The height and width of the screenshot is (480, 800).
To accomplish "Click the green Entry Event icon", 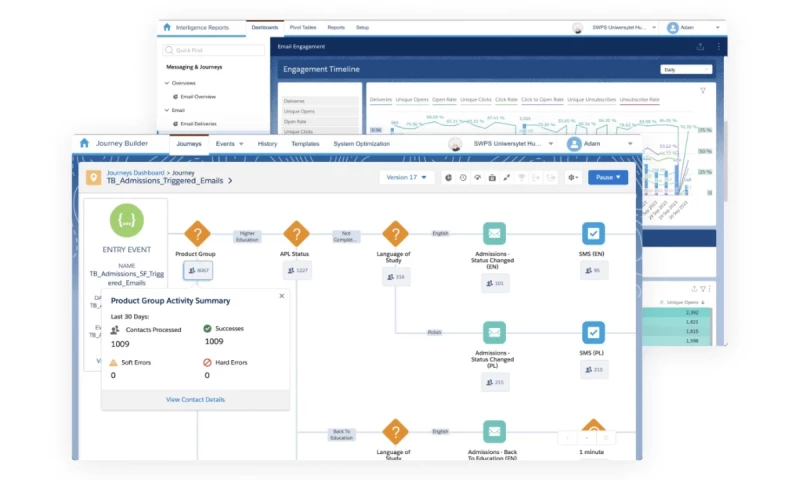I will pyautogui.click(x=127, y=220).
